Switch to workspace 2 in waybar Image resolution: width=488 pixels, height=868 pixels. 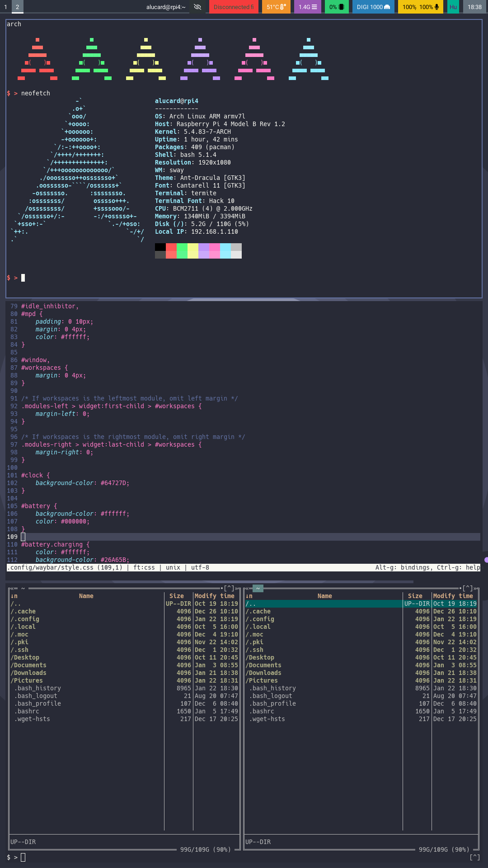18,7
